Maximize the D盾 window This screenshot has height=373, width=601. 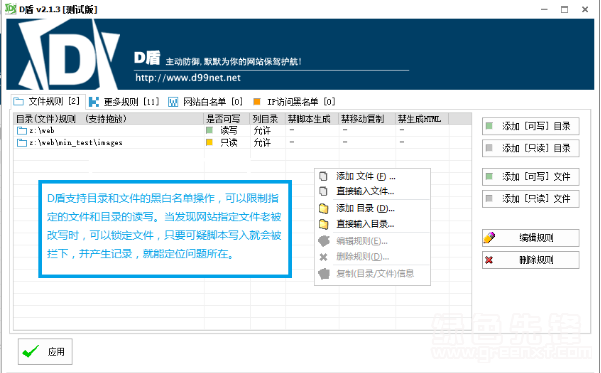(565, 10)
